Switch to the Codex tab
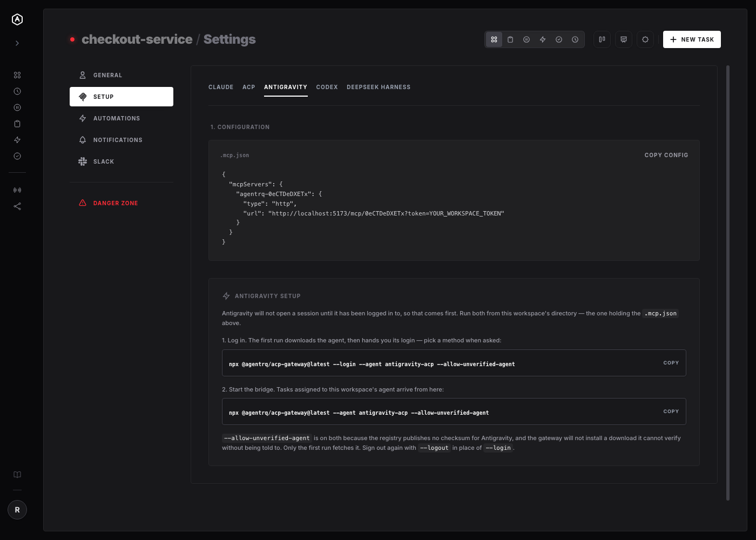 [327, 87]
